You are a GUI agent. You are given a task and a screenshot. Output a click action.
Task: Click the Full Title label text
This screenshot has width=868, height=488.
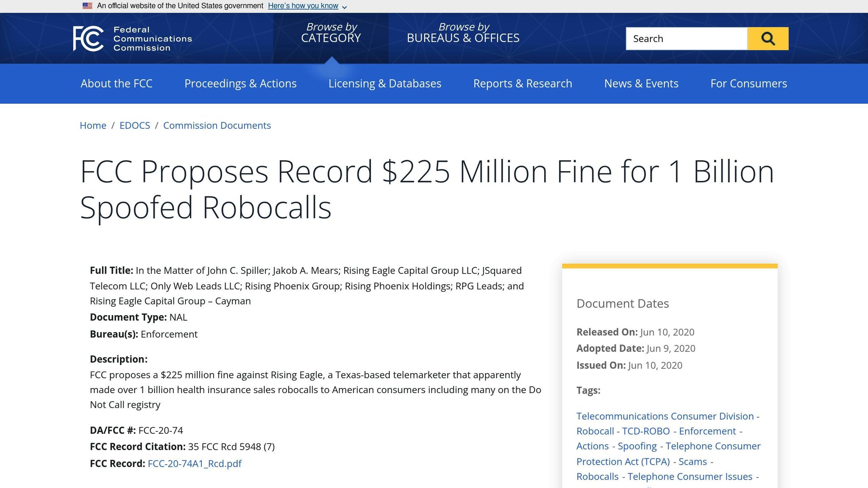coord(111,271)
